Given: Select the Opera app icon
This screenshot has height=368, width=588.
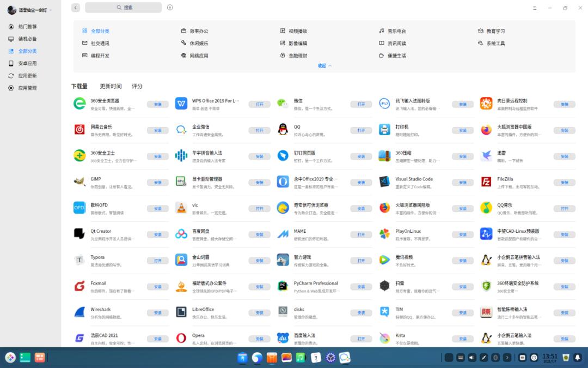Looking at the screenshot, I should pyautogui.click(x=181, y=338).
